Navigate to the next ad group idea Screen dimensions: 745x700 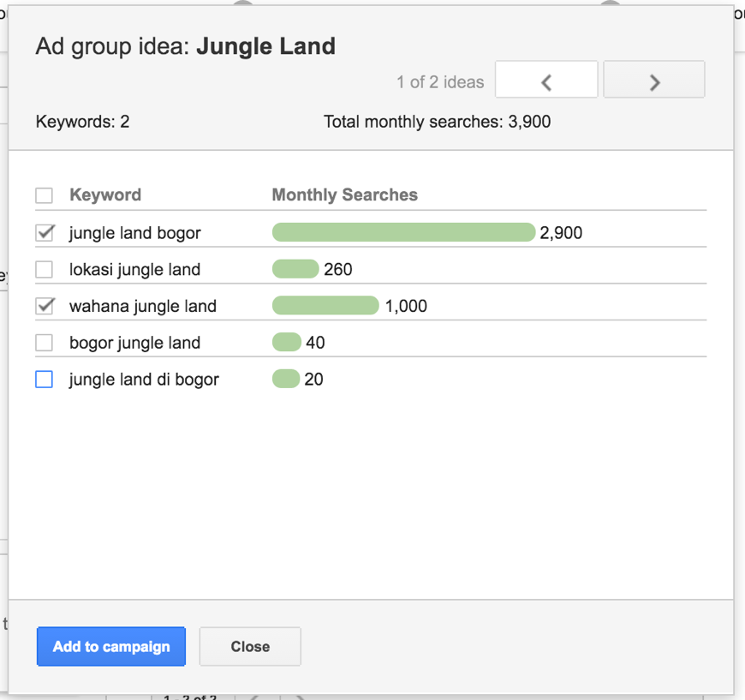pos(653,79)
